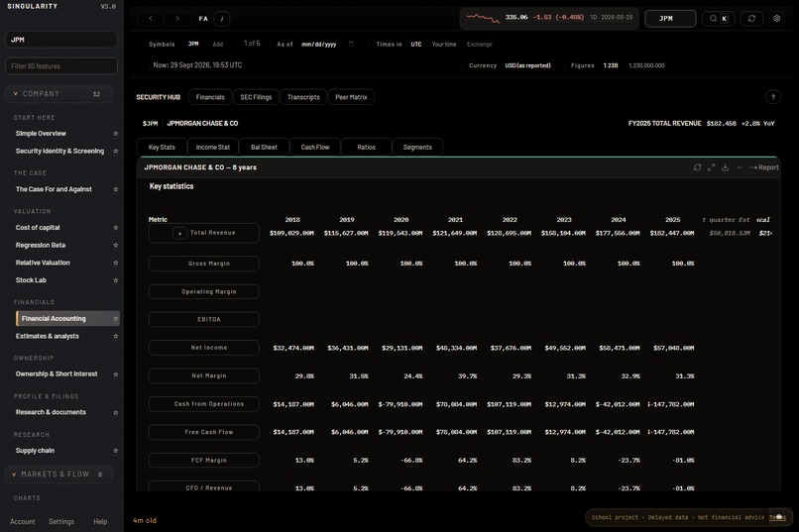The image size is (799, 532).
Task: Switch to the SEC Filings tab
Action: click(x=256, y=97)
